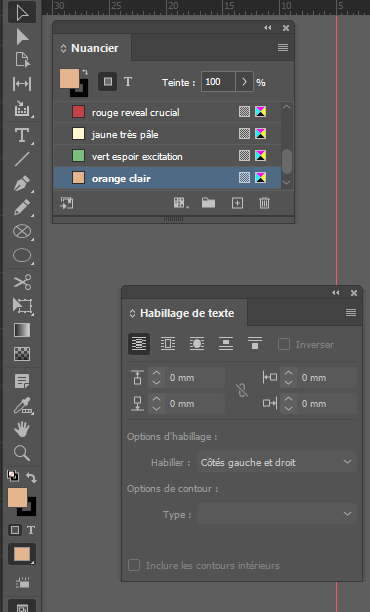Open Apply Color flyout in toolbar
Image resolution: width=370 pixels, height=612 pixels.
22,554
